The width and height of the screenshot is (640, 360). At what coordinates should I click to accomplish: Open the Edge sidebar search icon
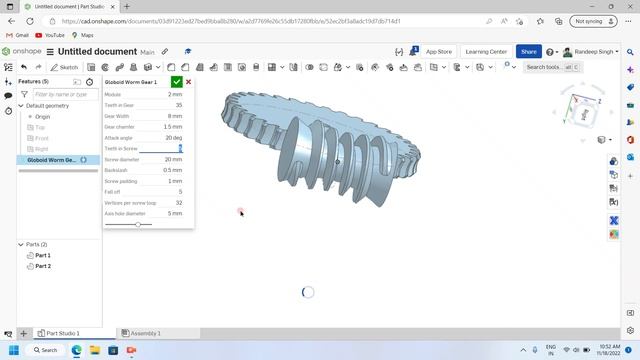[630, 52]
